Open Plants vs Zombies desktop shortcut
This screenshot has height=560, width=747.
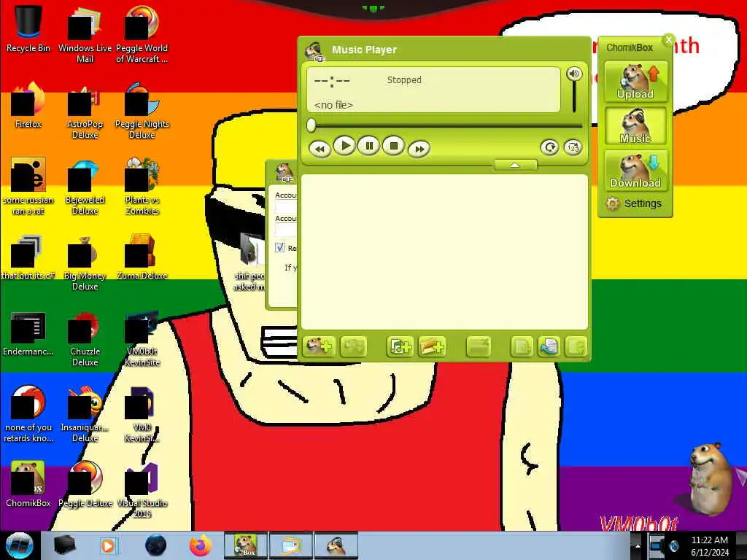pos(142,186)
